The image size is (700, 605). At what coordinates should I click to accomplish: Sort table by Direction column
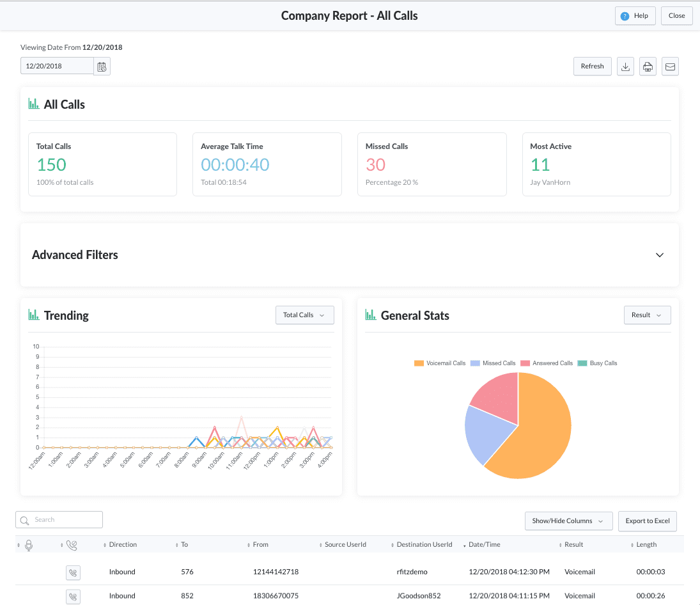(123, 545)
